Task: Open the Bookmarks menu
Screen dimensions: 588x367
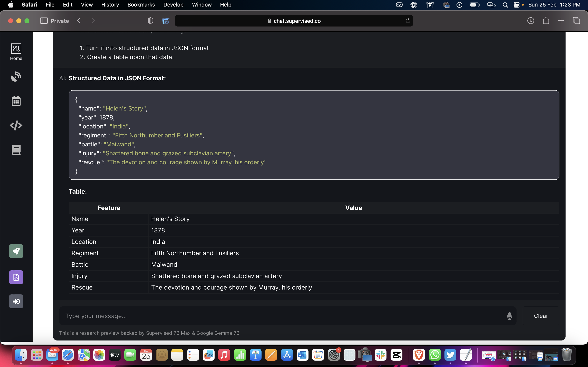Action: (141, 5)
